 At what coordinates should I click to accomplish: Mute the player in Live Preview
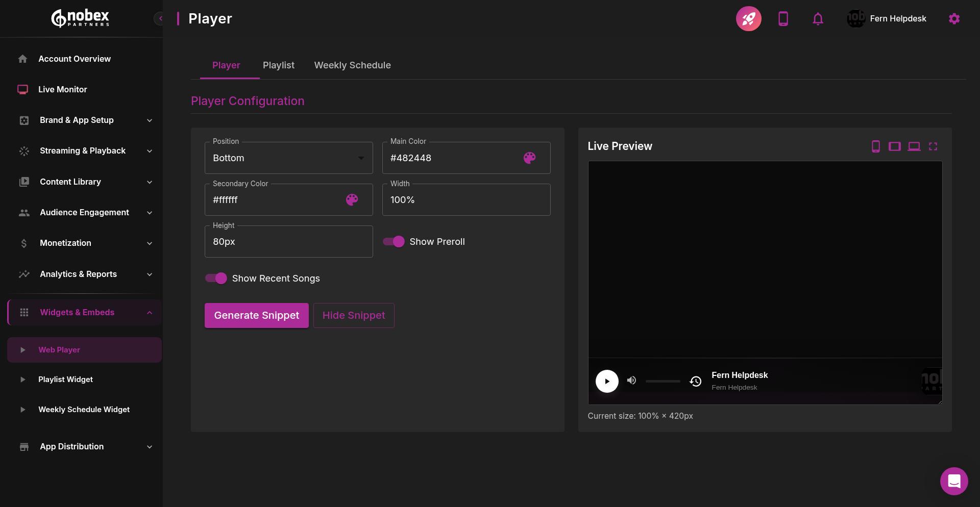(631, 381)
